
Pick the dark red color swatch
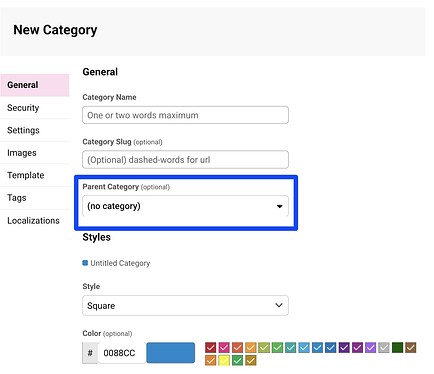point(210,348)
